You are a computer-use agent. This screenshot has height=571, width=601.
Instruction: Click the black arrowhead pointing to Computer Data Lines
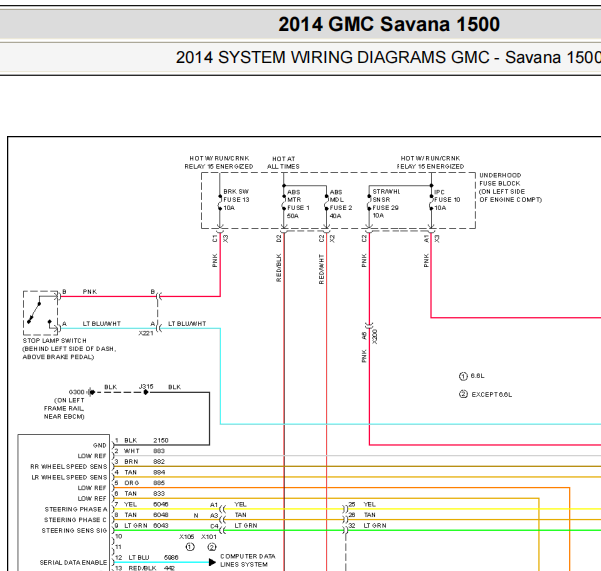click(x=212, y=562)
